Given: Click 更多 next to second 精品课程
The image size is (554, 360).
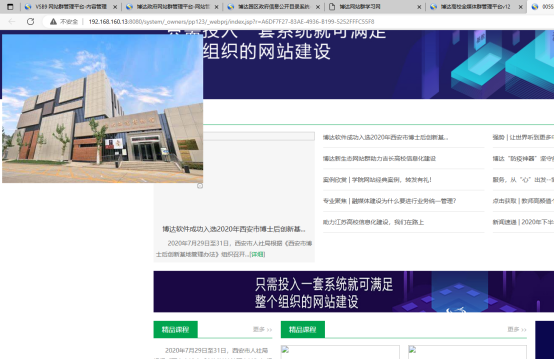Looking at the screenshot, I should pyautogui.click(x=517, y=329).
